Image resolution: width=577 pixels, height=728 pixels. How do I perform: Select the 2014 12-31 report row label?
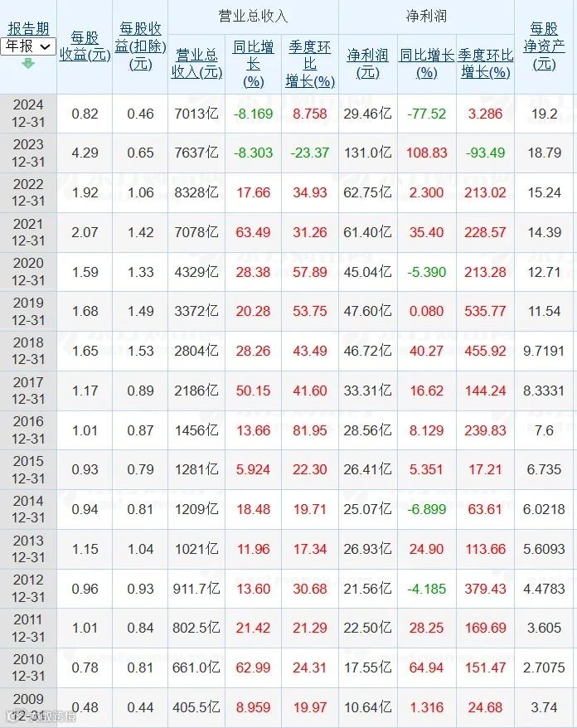[x=28, y=509]
